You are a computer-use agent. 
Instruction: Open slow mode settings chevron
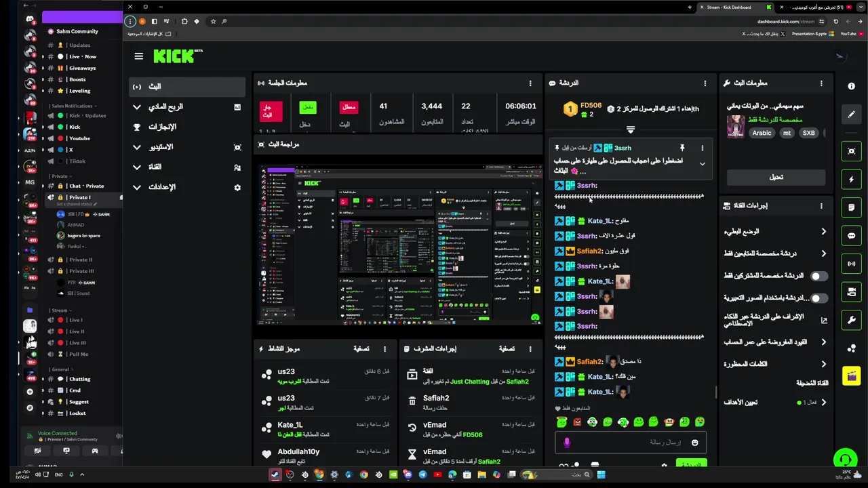(823, 232)
